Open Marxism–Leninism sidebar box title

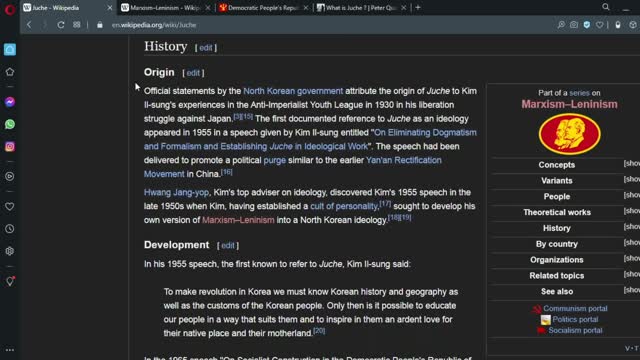pyautogui.click(x=569, y=104)
